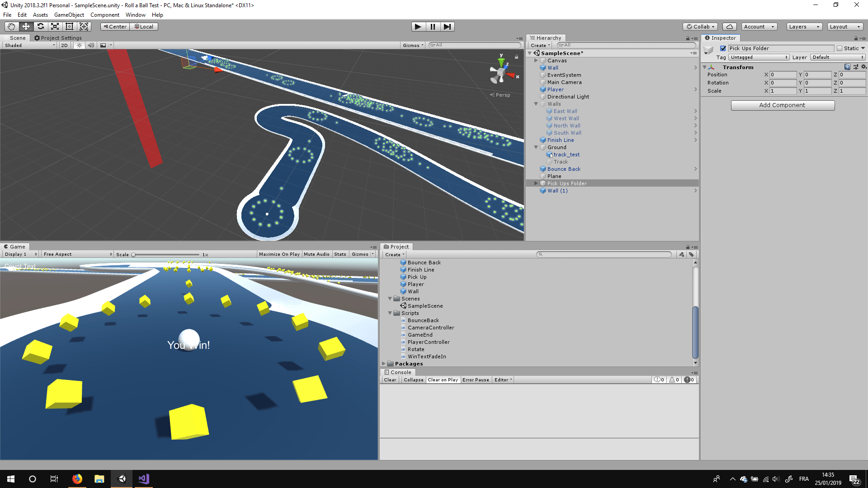The width and height of the screenshot is (868, 488).
Task: Enable the Static checkbox
Action: tap(840, 48)
